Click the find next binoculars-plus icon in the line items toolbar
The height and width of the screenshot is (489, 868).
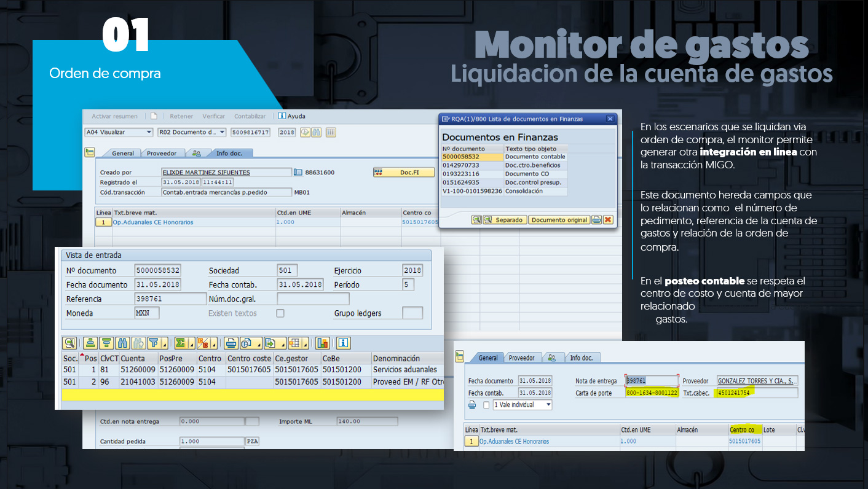138,343
